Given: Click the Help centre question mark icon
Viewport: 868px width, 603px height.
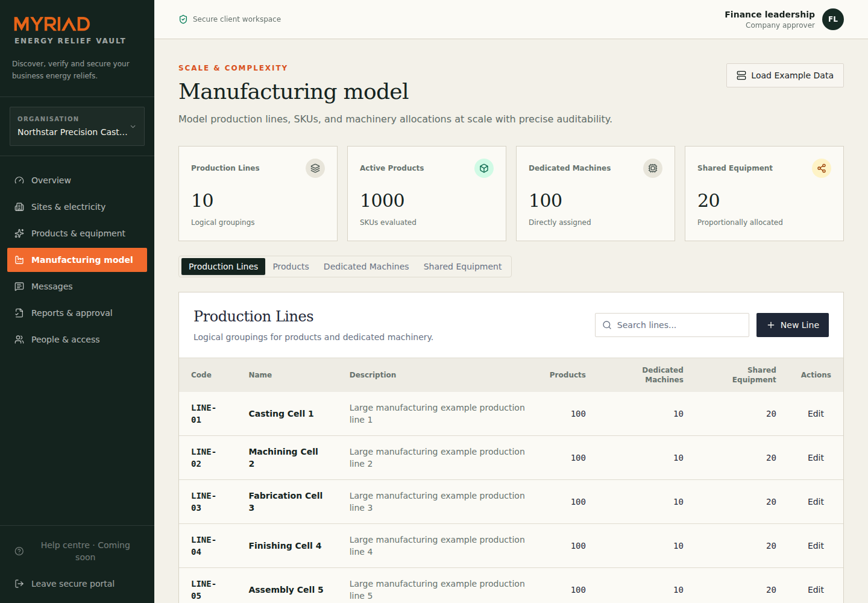Looking at the screenshot, I should coord(19,551).
